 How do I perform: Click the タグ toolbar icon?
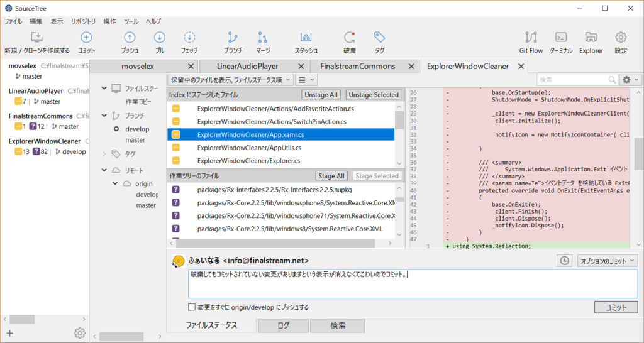pos(379,38)
